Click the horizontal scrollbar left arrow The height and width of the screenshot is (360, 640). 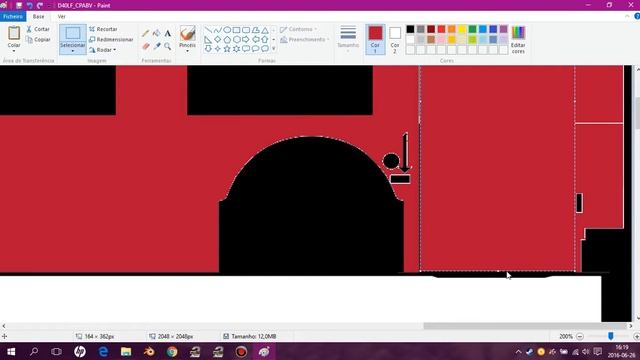(4, 326)
